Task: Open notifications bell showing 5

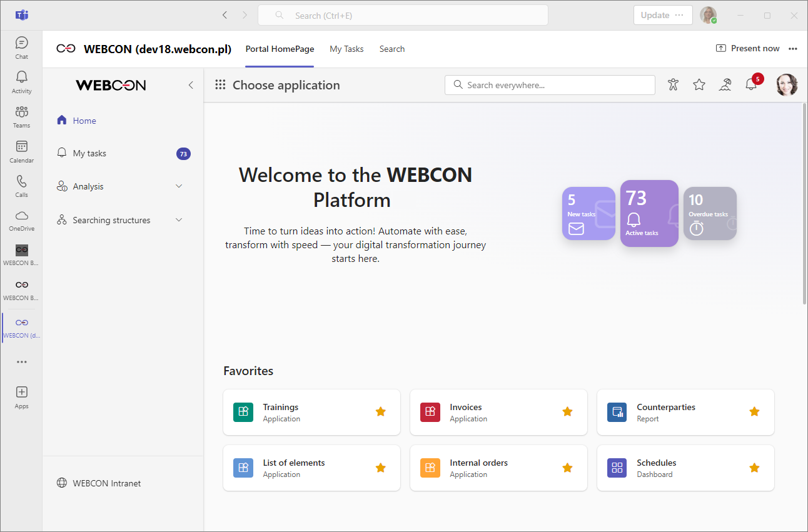Action: [x=752, y=84]
